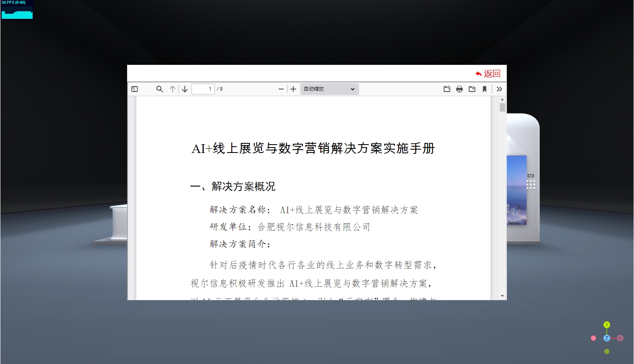This screenshot has height=364, width=634.
Task: Click the vertical scrollbar thumb
Action: [x=502, y=107]
